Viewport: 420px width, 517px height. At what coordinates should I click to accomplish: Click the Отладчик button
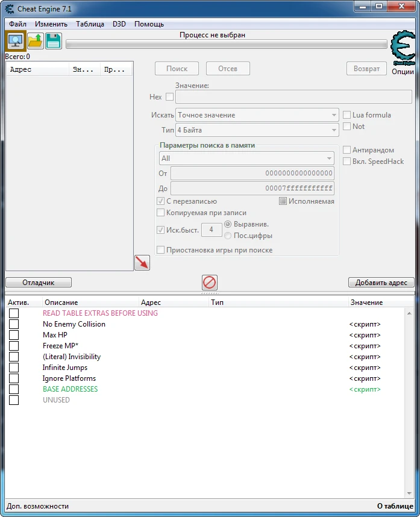(39, 283)
